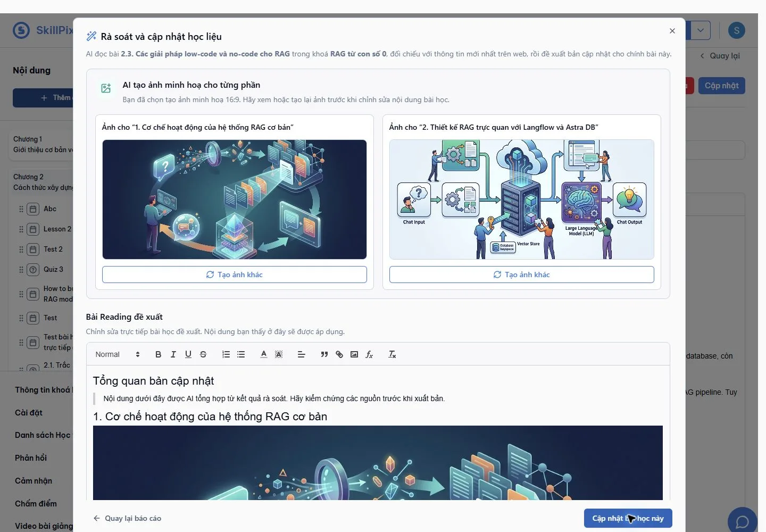The height and width of the screenshot is (532, 766).
Task: Go back via Quay lại báo cáo
Action: click(127, 518)
